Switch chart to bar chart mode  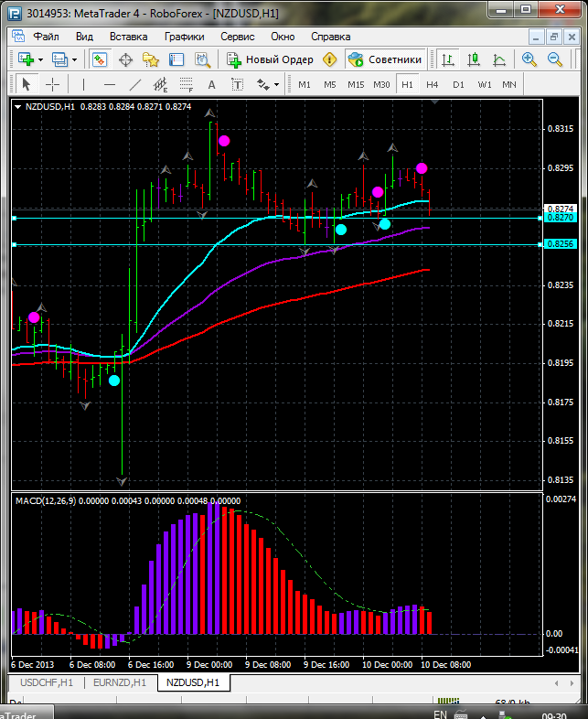pos(448,59)
